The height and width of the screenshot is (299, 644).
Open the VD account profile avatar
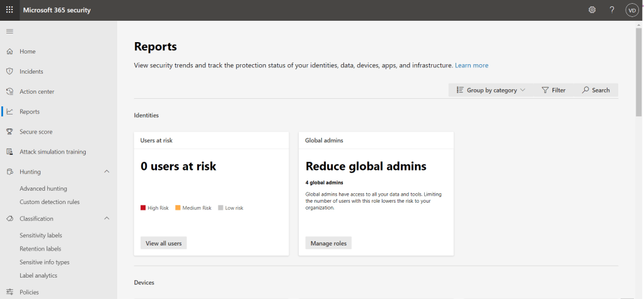point(631,10)
